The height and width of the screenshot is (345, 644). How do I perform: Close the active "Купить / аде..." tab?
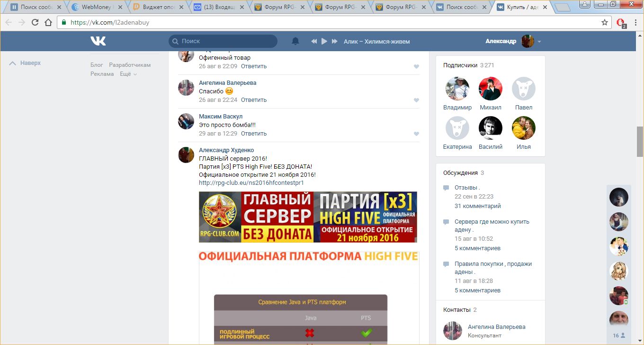[x=546, y=7]
